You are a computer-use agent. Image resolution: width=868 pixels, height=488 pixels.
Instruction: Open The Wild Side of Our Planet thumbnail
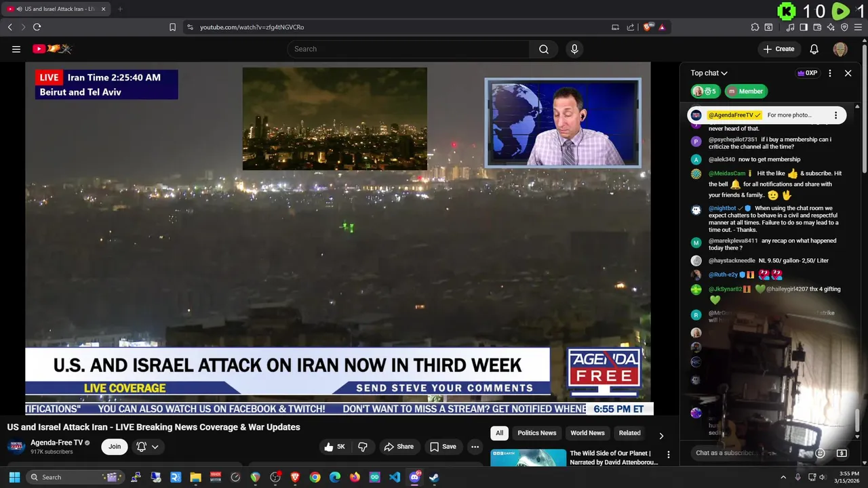(528, 457)
